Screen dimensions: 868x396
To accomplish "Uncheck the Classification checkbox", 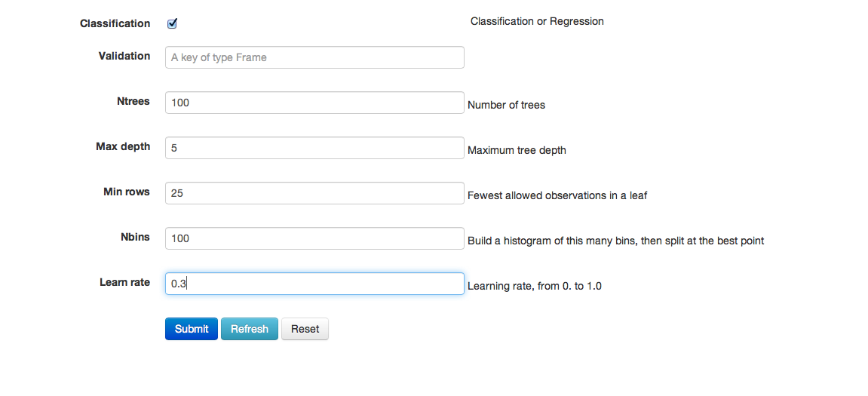I will 172,23.
